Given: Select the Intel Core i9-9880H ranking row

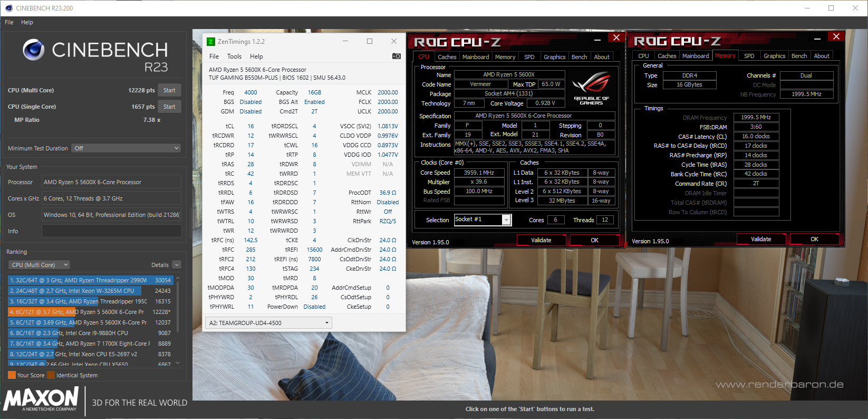Looking at the screenshot, I should (90, 333).
